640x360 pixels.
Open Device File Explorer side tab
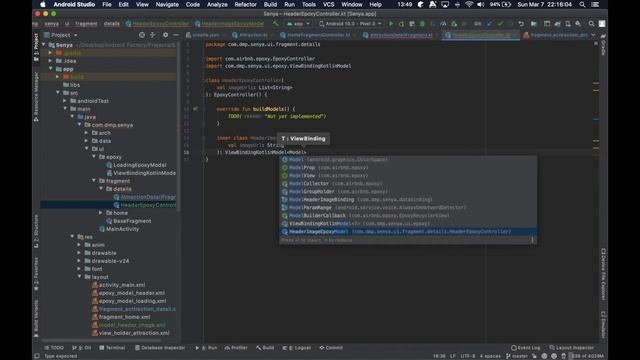tap(603, 274)
